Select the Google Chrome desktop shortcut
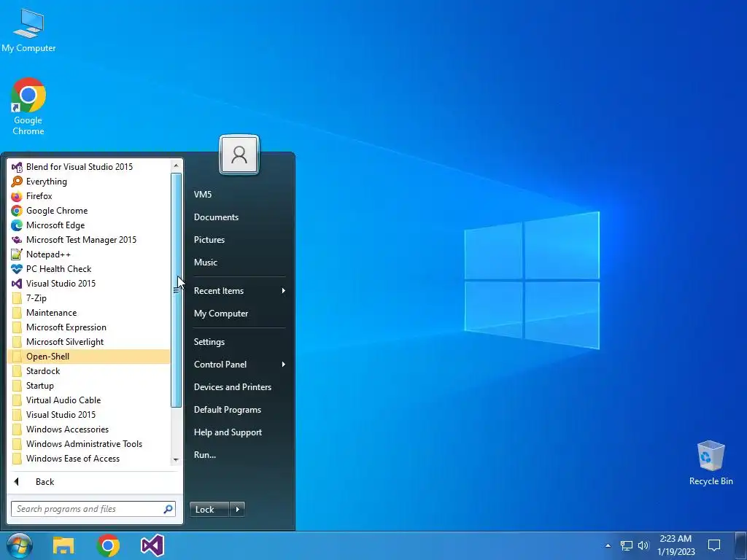Image resolution: width=747 pixels, height=560 pixels. coord(28,106)
